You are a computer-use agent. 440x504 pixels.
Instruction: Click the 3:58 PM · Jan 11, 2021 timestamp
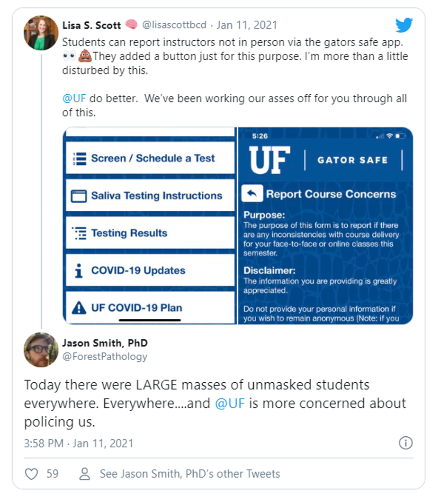79,443
